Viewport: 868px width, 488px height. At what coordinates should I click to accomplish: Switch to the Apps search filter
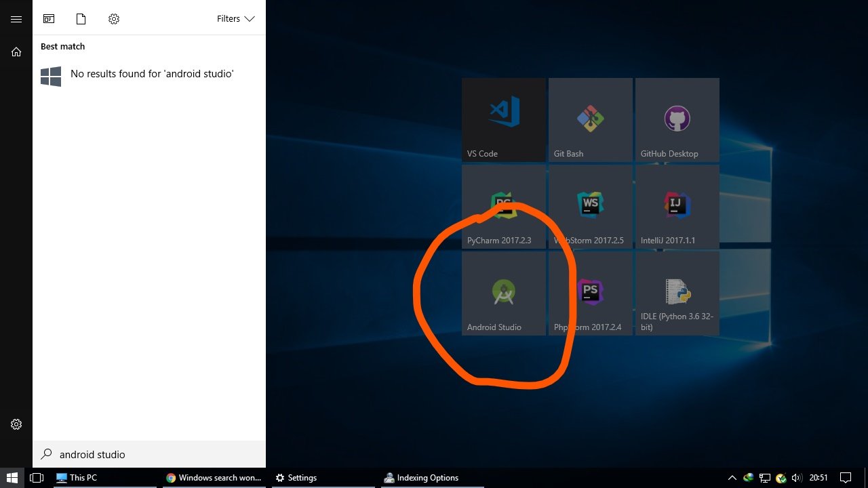[49, 19]
